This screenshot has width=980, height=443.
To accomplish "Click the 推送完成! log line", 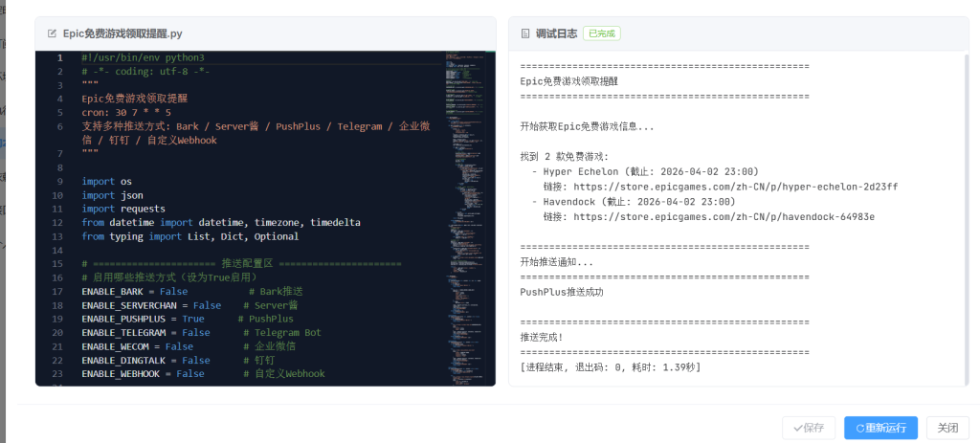I will point(542,338).
